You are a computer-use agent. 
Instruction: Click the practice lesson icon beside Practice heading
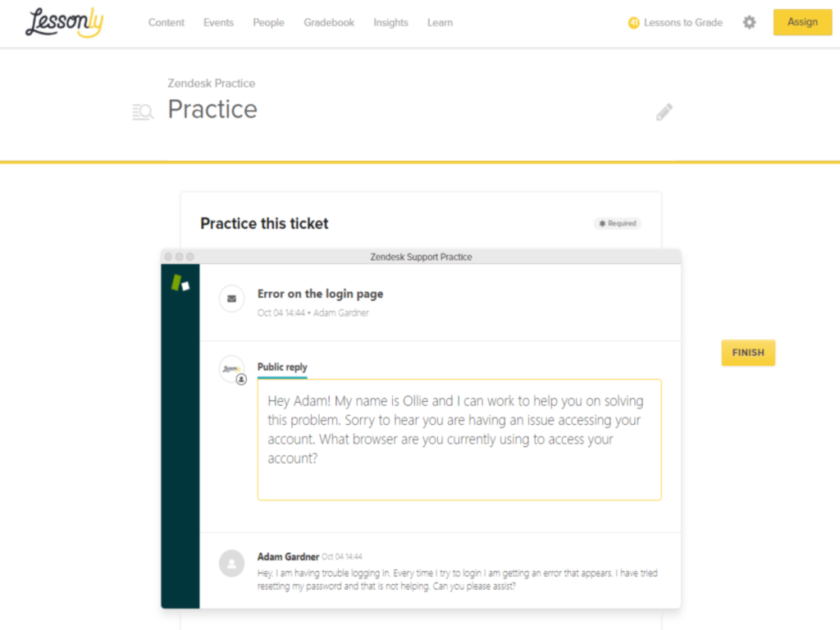coord(143,112)
